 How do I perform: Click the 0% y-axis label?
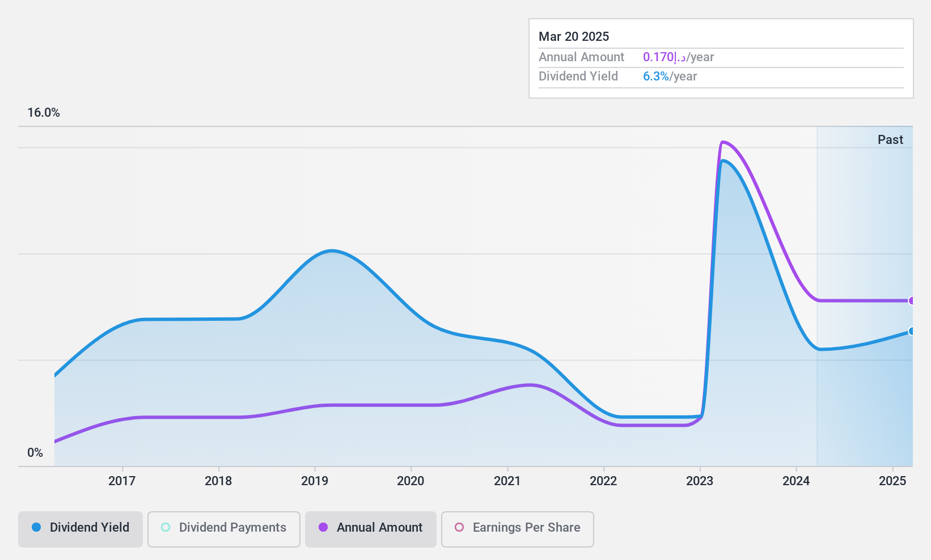(35, 453)
